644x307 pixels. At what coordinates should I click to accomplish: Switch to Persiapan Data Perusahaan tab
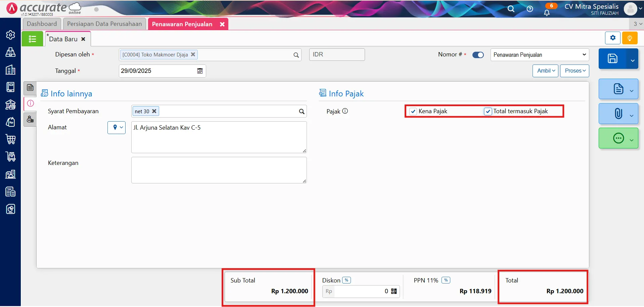coord(104,24)
